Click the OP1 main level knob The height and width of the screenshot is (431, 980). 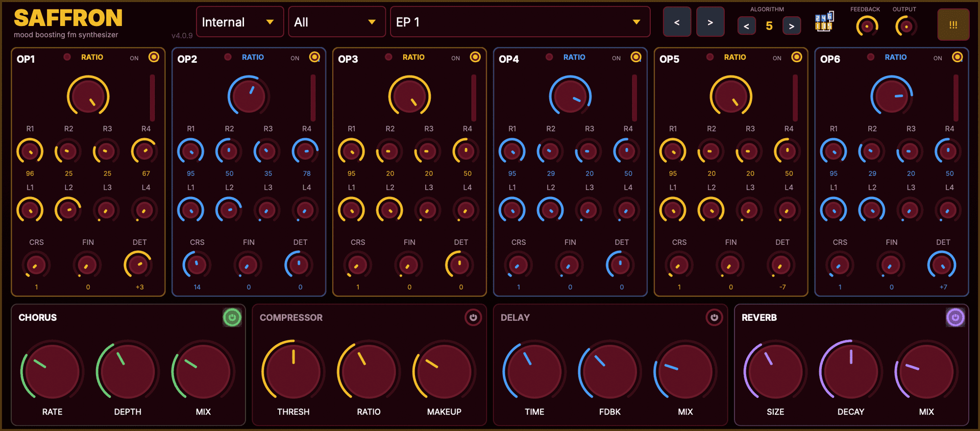pyautogui.click(x=88, y=96)
